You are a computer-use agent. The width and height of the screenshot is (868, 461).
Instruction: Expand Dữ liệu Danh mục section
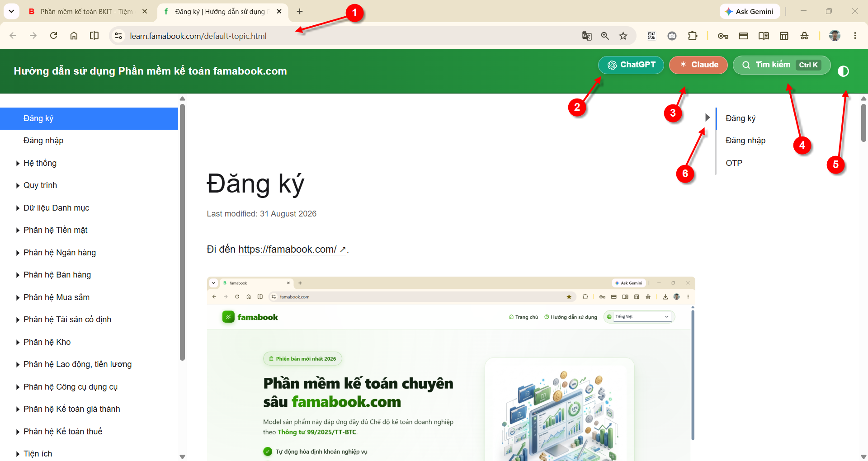(x=18, y=208)
